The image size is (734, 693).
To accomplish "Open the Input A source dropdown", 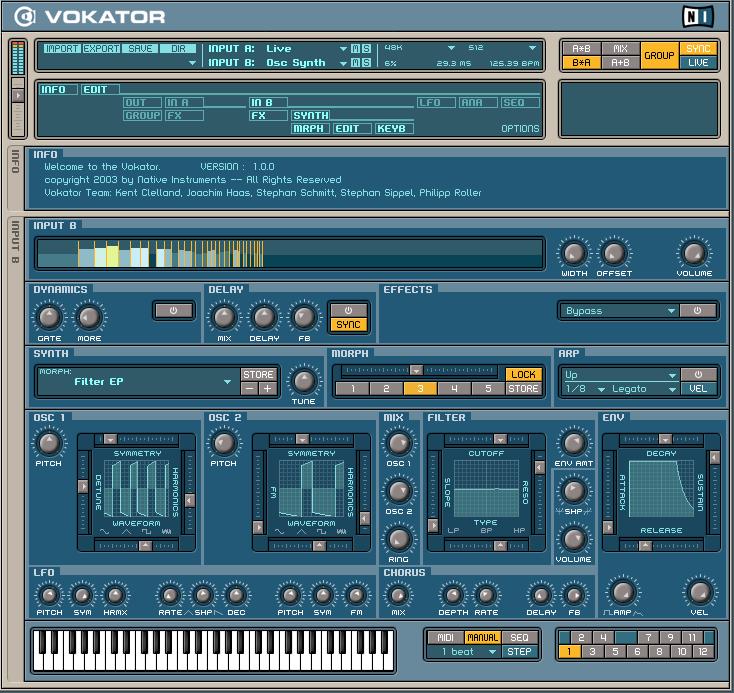I will 343,49.
